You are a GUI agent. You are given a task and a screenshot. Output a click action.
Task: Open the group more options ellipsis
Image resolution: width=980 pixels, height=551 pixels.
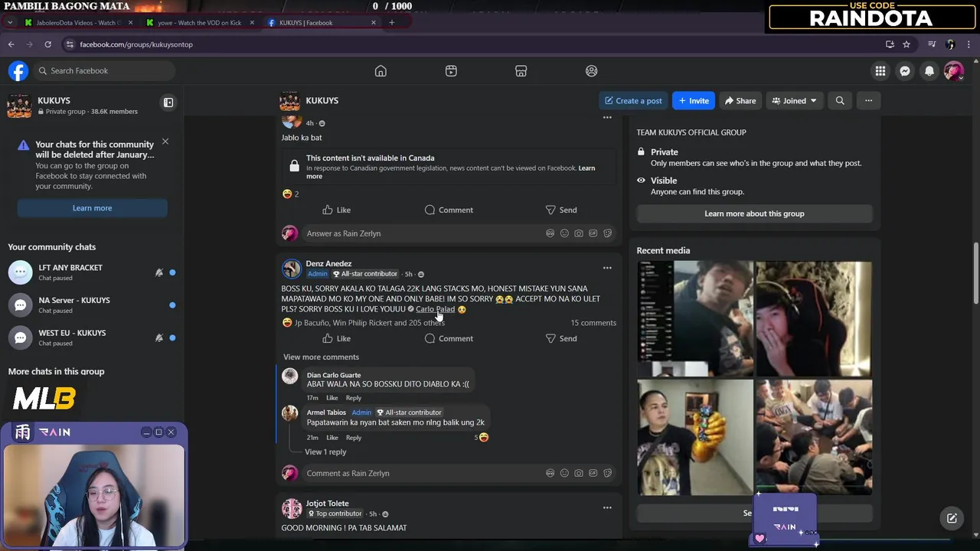click(x=868, y=100)
